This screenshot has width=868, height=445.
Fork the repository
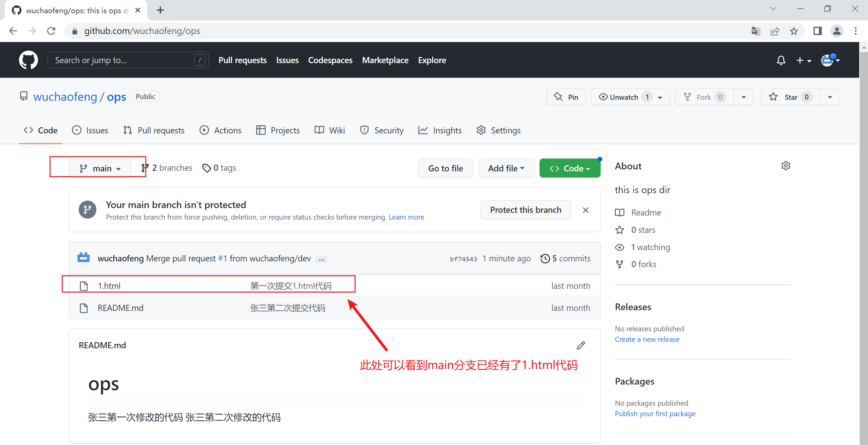[704, 97]
